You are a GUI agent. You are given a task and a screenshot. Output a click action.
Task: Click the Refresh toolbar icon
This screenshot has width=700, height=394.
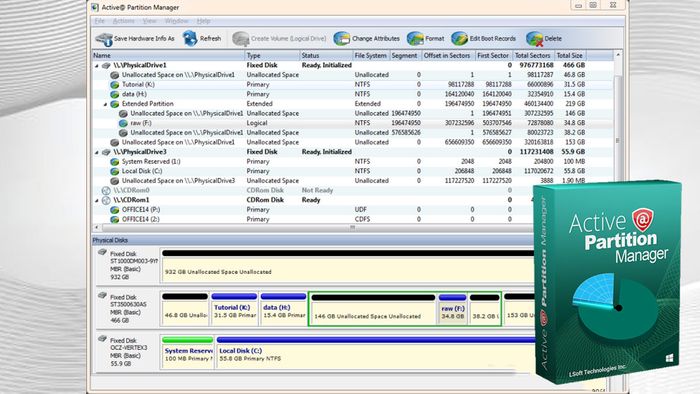[x=190, y=38]
